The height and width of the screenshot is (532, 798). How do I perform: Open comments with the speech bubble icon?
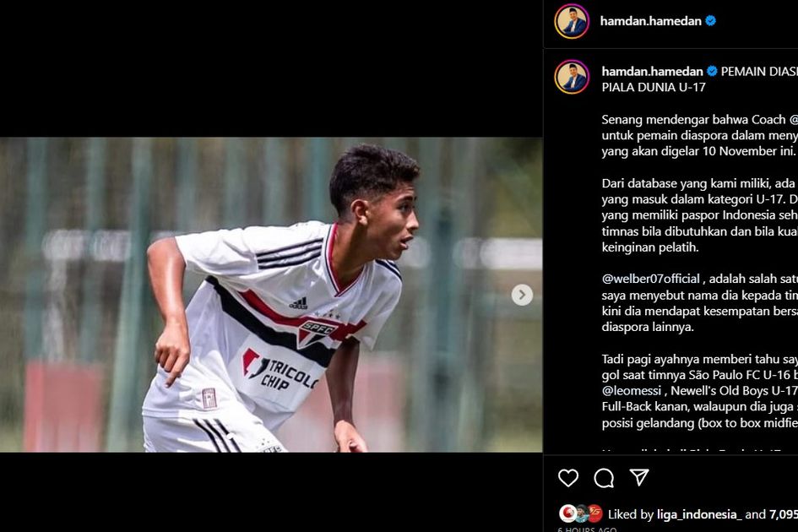point(604,477)
